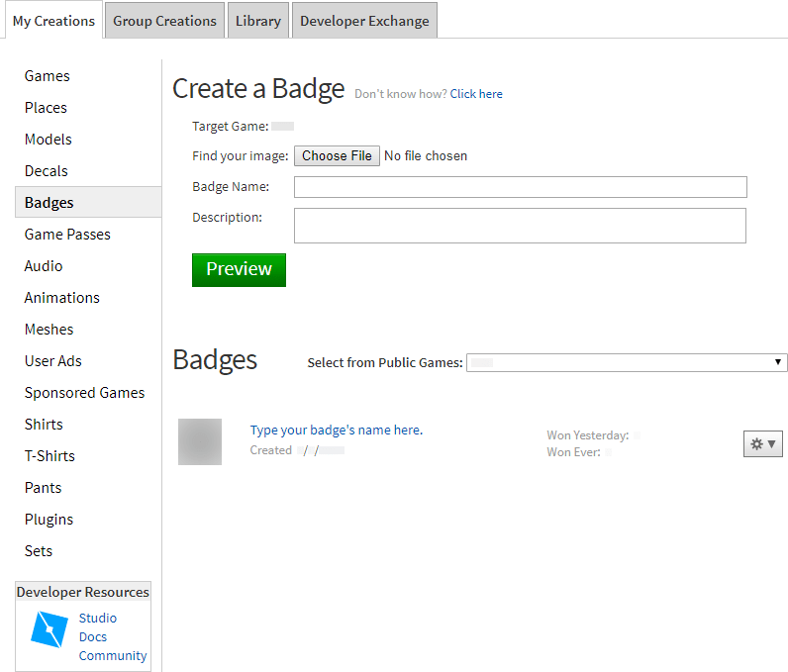
Task: Open the Library tab
Action: click(258, 21)
